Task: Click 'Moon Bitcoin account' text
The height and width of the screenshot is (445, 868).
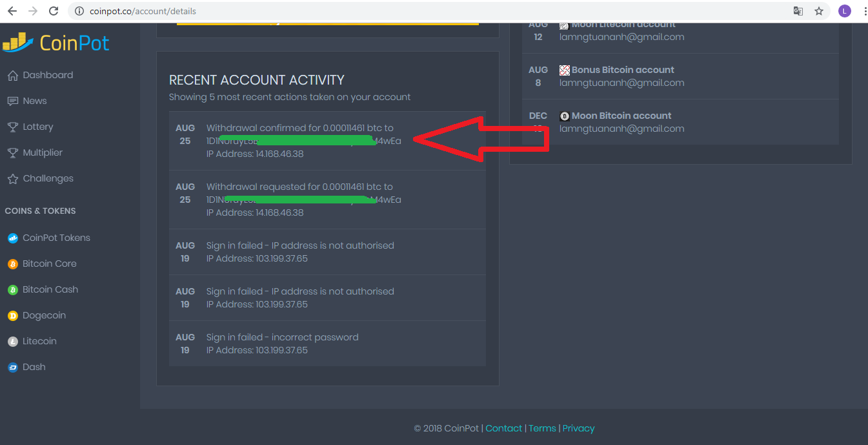Action: tap(621, 116)
